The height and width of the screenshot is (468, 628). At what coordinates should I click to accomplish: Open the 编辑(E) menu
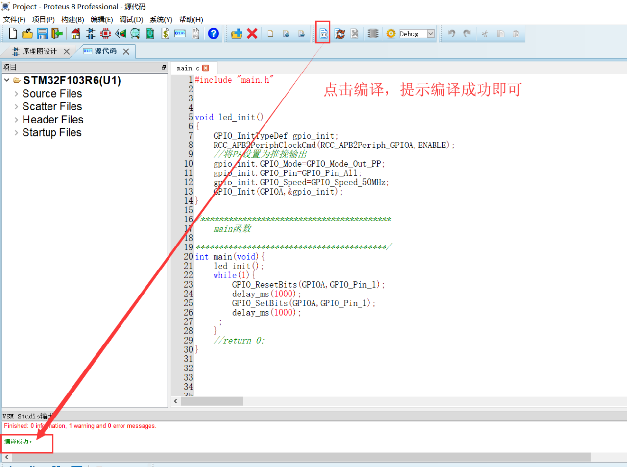point(102,19)
